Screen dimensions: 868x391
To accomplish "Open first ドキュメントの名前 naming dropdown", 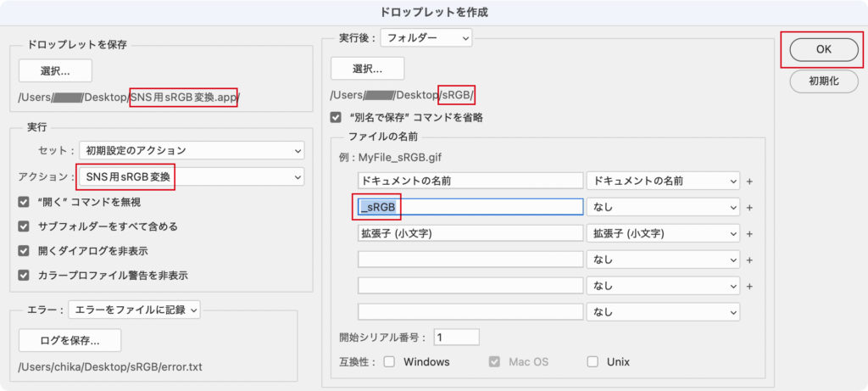I will (x=663, y=181).
